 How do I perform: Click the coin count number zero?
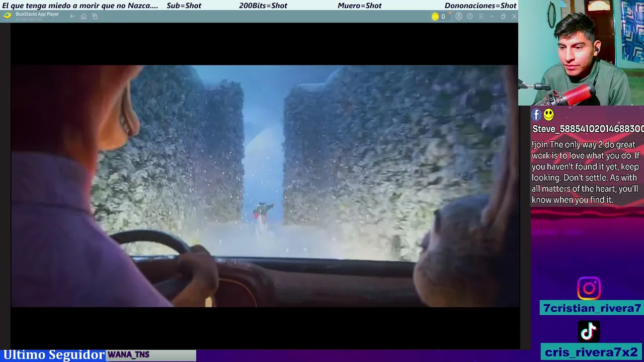point(443,17)
